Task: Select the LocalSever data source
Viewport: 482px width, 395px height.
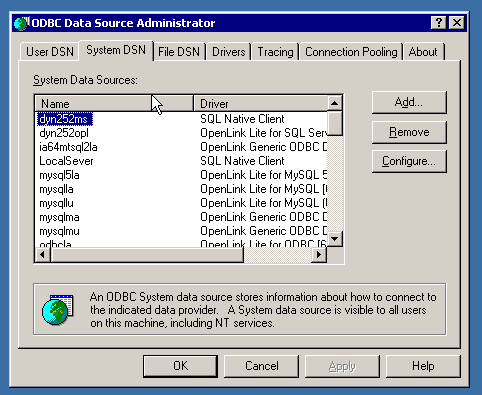Action: (x=66, y=161)
